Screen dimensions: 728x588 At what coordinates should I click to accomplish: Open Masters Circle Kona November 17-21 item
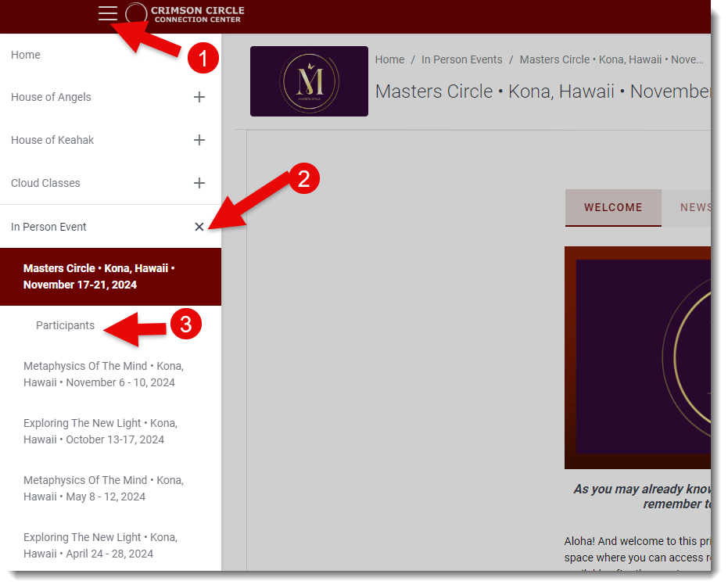point(110,277)
